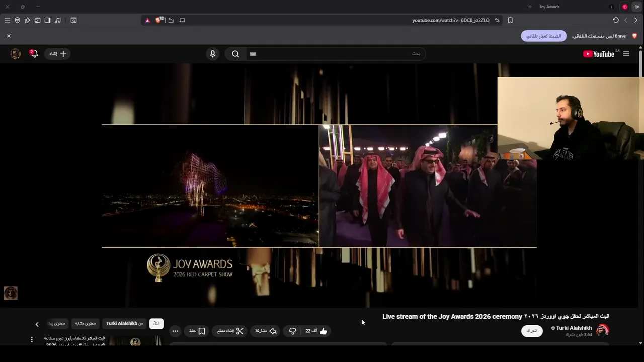Image resolution: width=644 pixels, height=362 pixels.
Task: Click the video title text
Action: [x=496, y=316]
